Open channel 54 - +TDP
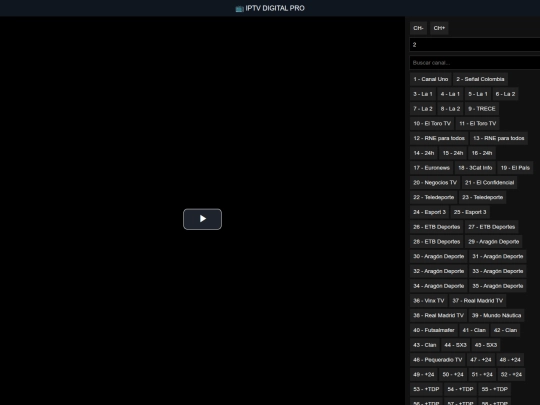This screenshot has width=540, height=405. coord(460,390)
